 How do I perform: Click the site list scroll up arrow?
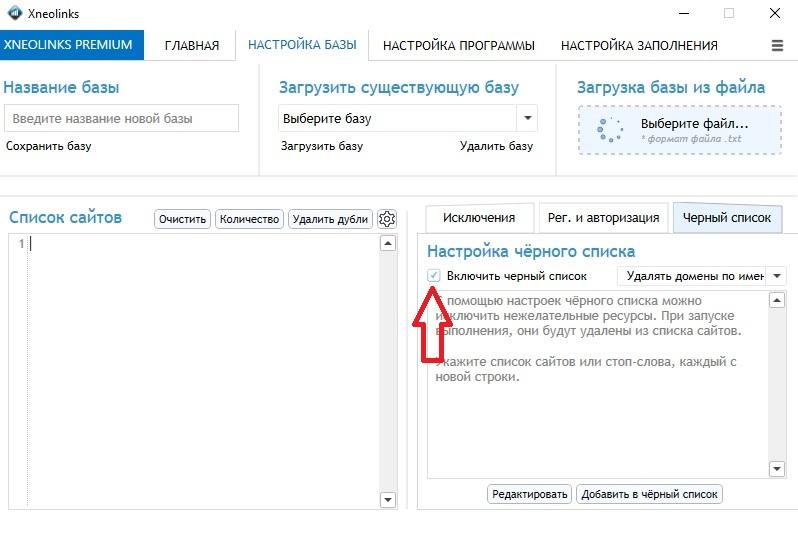tap(388, 243)
